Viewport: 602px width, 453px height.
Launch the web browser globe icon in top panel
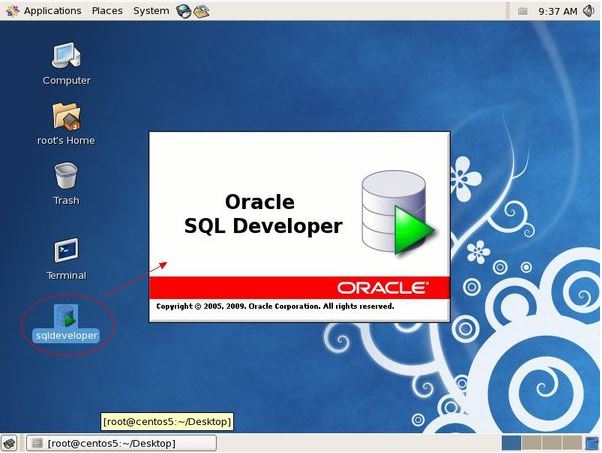click(184, 11)
